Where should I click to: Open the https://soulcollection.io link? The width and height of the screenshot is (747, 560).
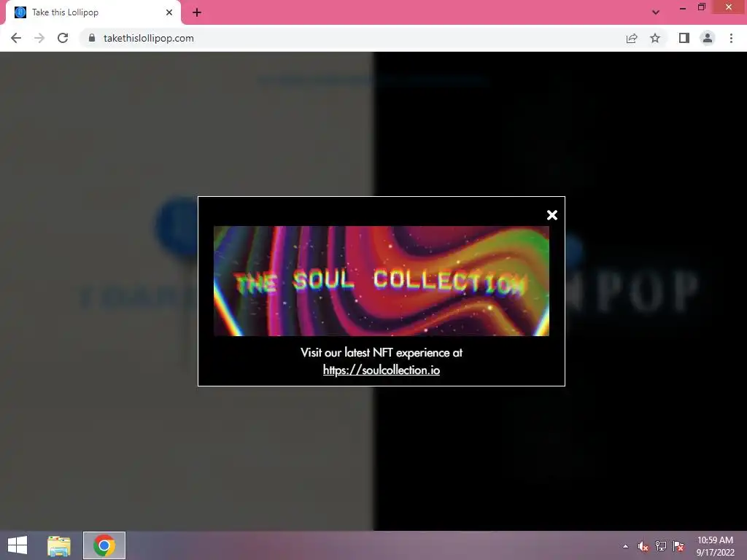(381, 370)
